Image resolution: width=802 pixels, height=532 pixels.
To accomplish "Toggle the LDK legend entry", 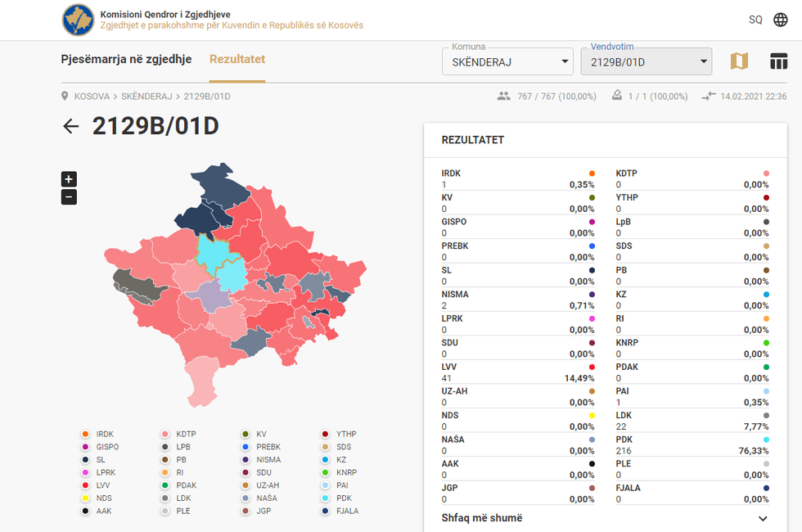I will tap(177, 498).
